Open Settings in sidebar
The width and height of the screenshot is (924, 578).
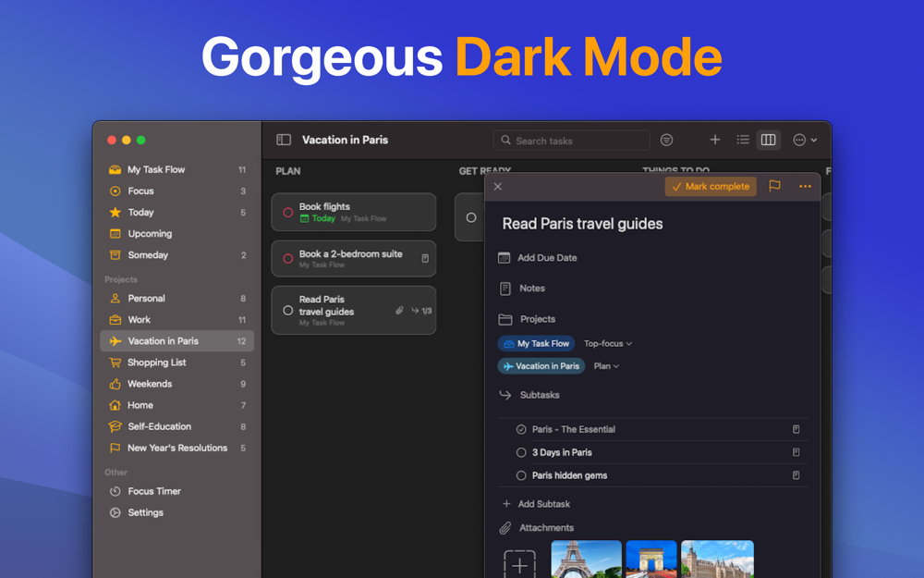click(x=176, y=512)
